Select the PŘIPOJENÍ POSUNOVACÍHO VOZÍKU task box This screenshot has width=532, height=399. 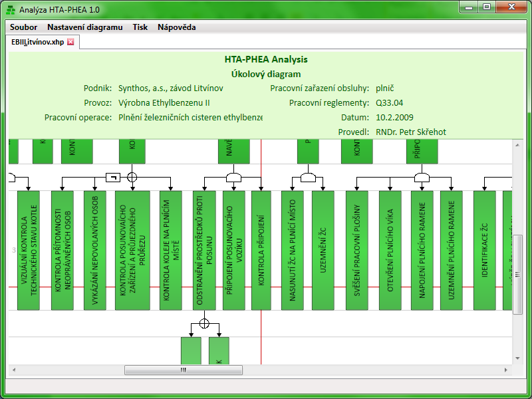[234, 251]
